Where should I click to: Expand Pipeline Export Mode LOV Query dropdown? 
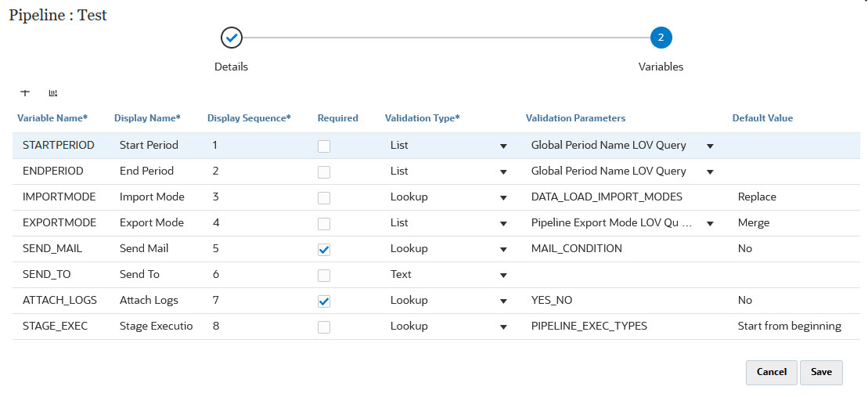pos(710,224)
